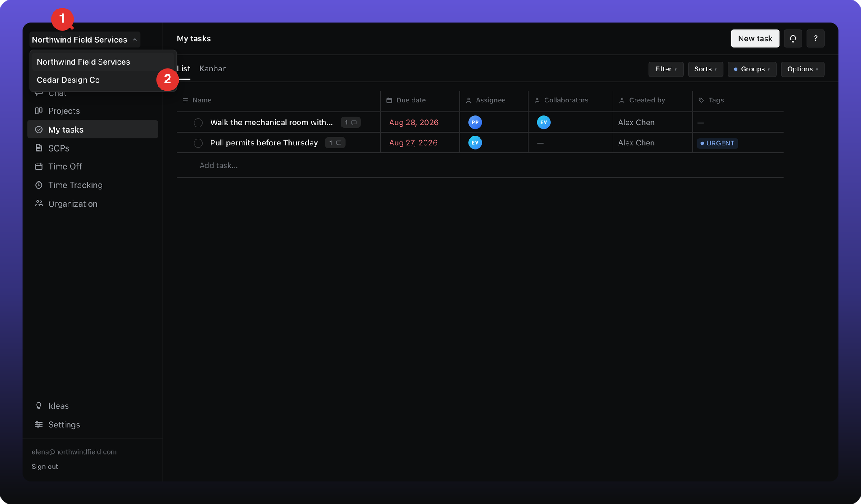Go to SOPs in the sidebar
The width and height of the screenshot is (861, 504).
click(x=93, y=148)
